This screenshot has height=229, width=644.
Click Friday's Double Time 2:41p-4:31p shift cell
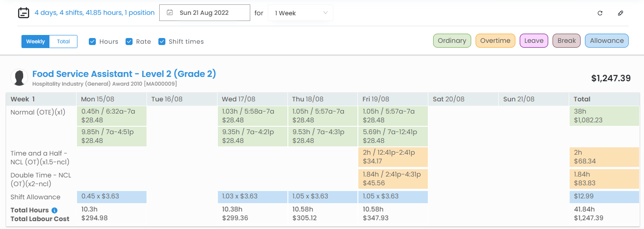click(392, 179)
